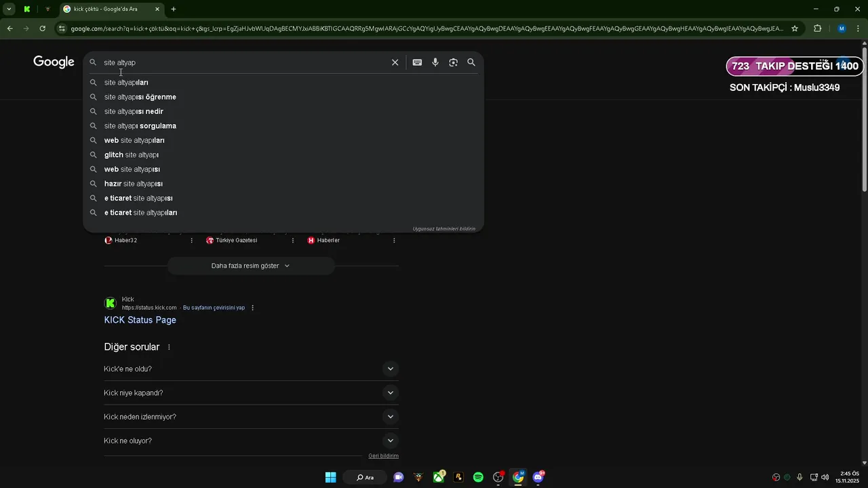Screen dimensions: 868x488
Task: Close the 'kick çöktü' tab
Action: [x=157, y=9]
